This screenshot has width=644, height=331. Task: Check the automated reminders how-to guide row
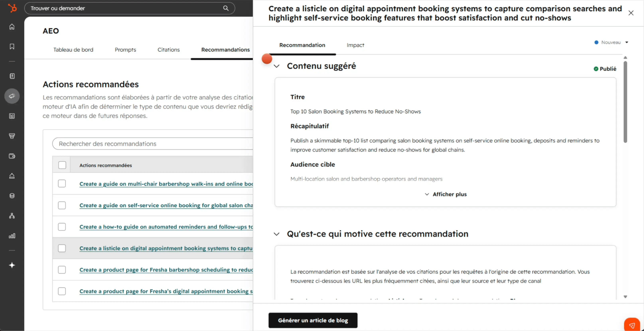pos(62,227)
